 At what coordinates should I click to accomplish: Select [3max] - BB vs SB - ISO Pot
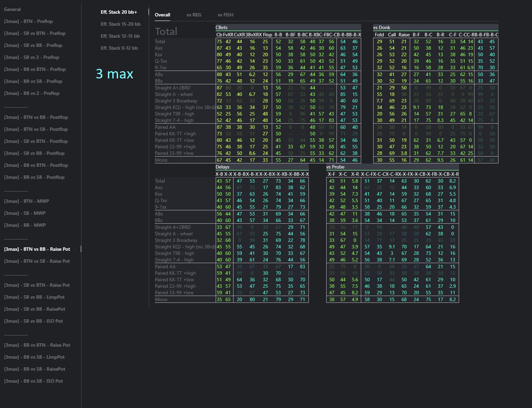pyautogui.click(x=34, y=381)
